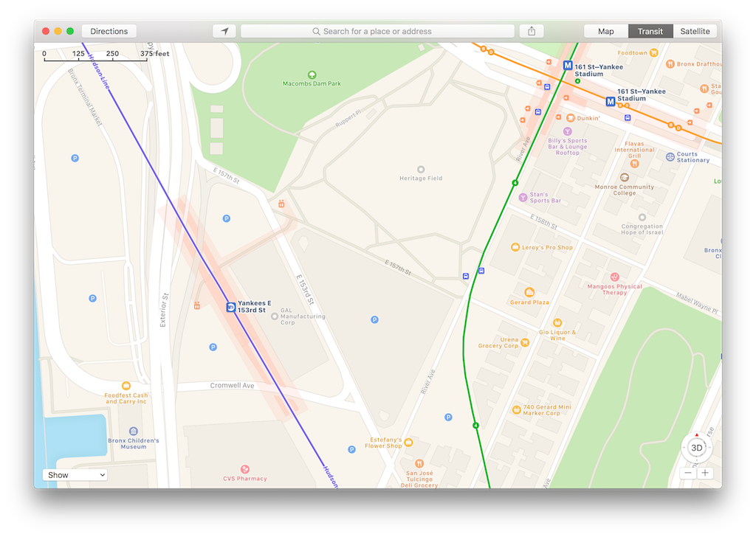Click the Bronx Children's Museum icon
This screenshot has width=756, height=537.
pyautogui.click(x=134, y=431)
